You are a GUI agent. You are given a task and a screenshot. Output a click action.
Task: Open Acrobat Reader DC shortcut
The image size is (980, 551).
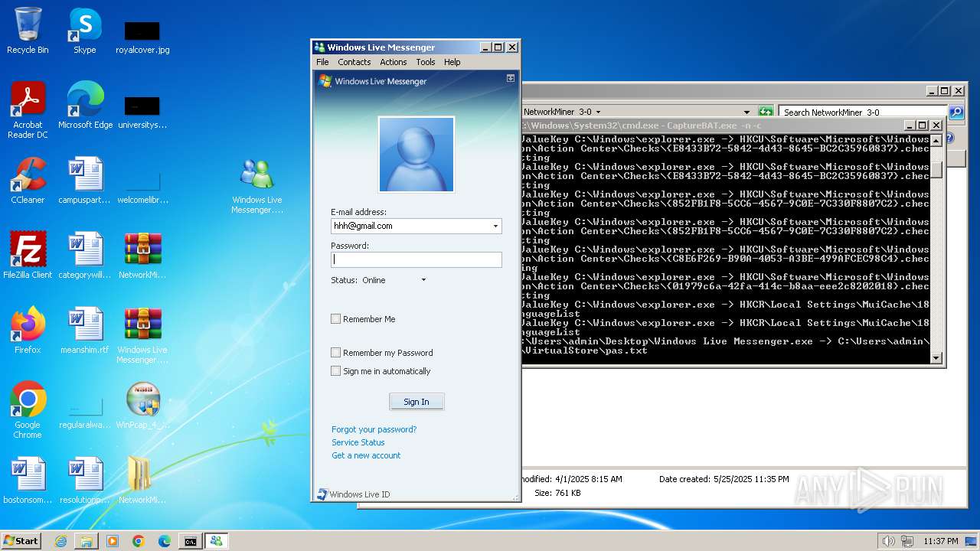click(28, 110)
